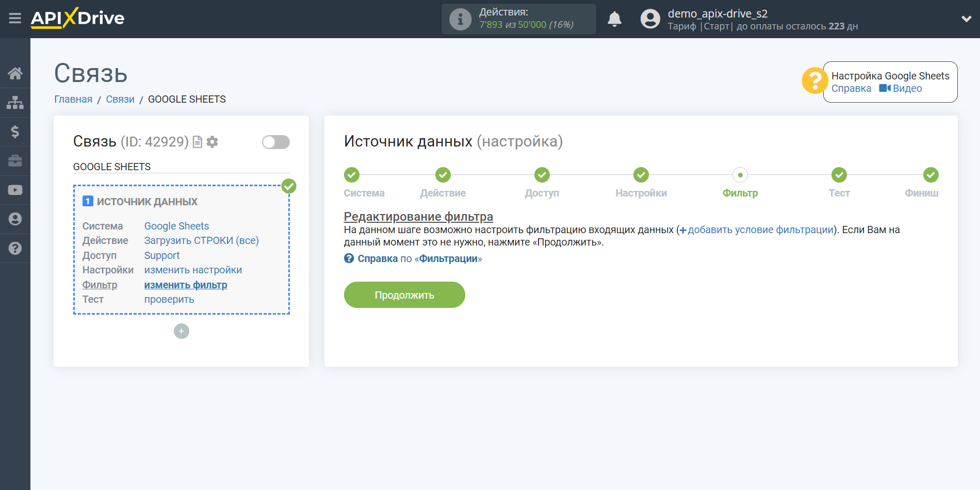
Task: Go to the Доступ step
Action: (x=542, y=175)
